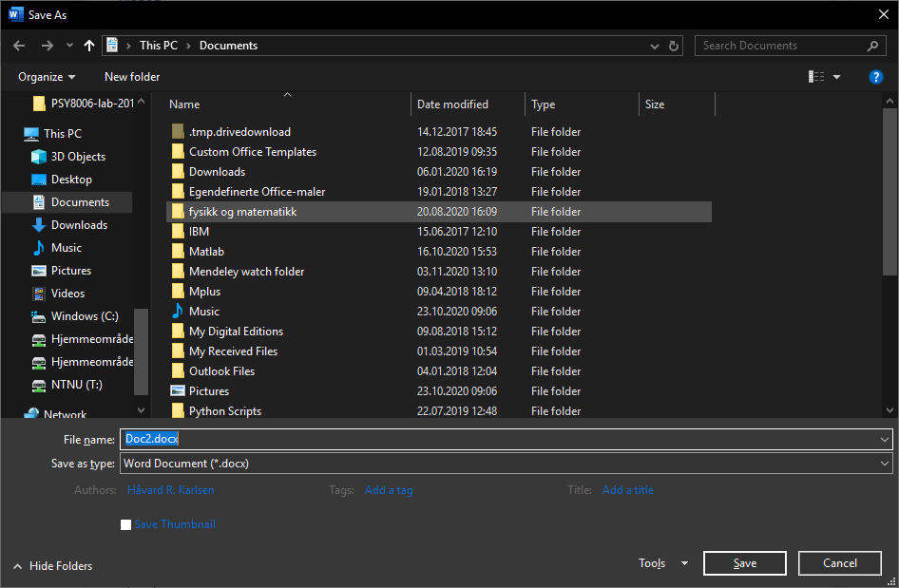Image resolution: width=899 pixels, height=588 pixels.
Task: Click the Back navigation arrow
Action: (19, 46)
